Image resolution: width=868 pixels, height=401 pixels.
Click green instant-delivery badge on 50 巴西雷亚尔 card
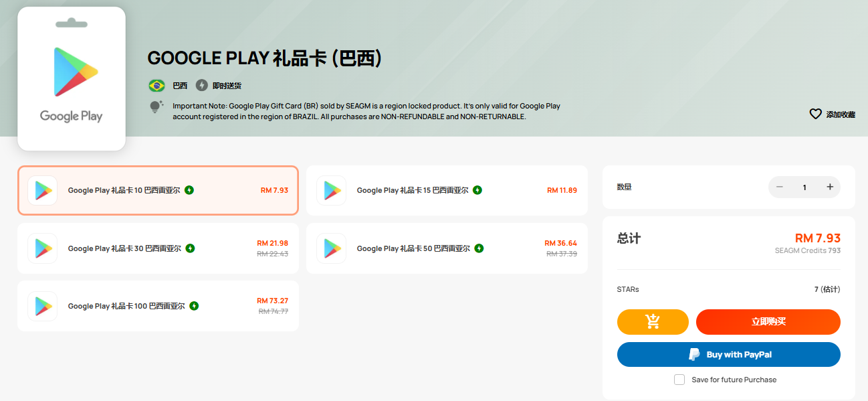[x=479, y=248]
